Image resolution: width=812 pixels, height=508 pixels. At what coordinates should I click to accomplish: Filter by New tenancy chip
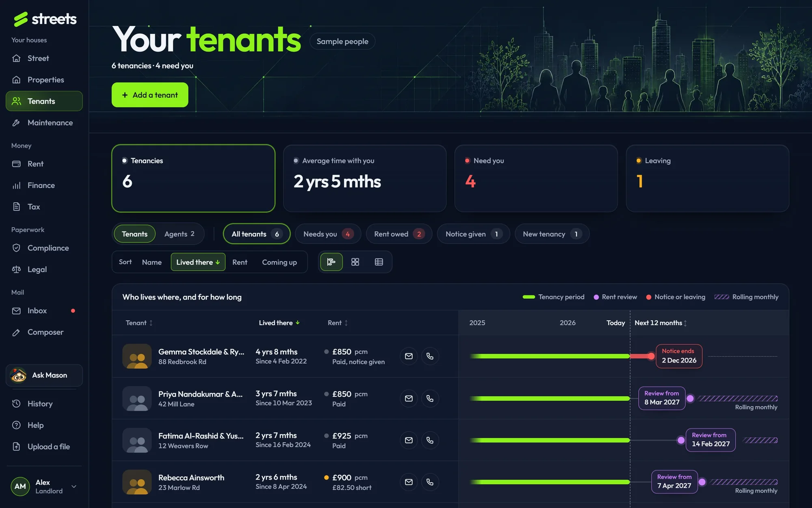click(552, 234)
